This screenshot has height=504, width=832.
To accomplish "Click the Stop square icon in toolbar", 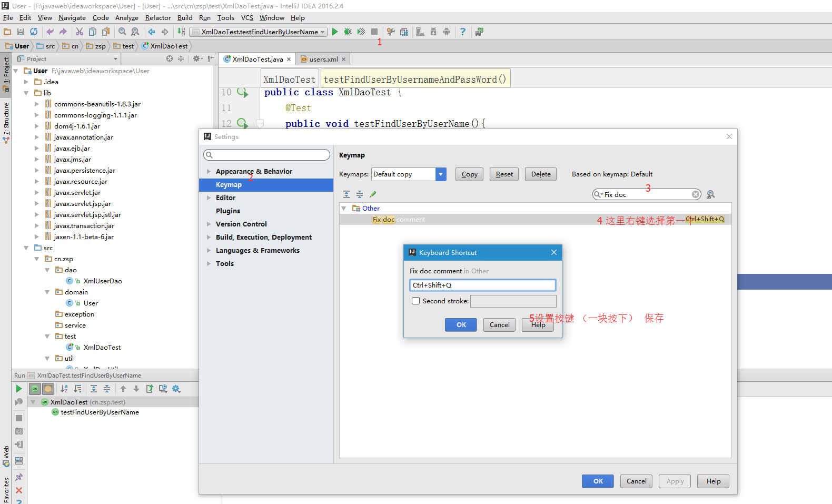I will [374, 32].
